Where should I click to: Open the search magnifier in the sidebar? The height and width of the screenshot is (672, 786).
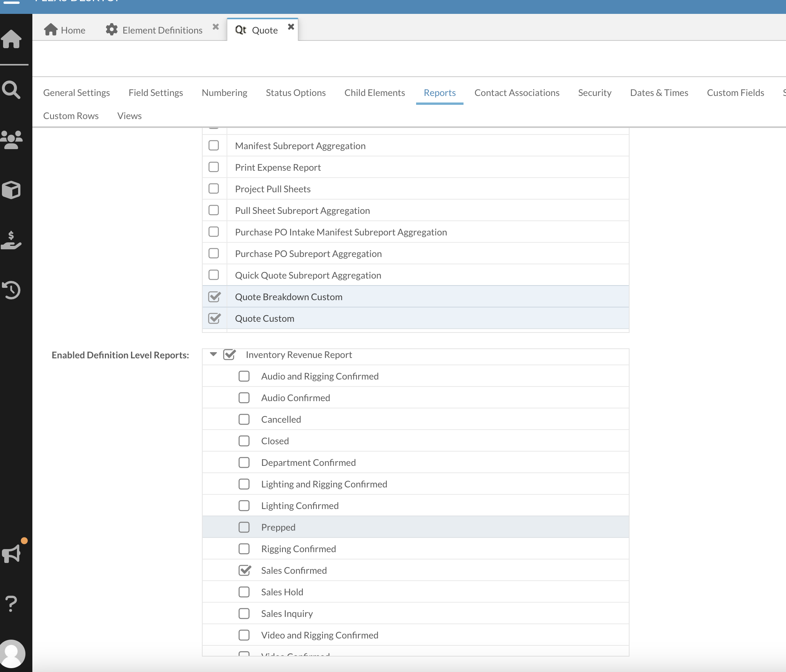point(12,90)
